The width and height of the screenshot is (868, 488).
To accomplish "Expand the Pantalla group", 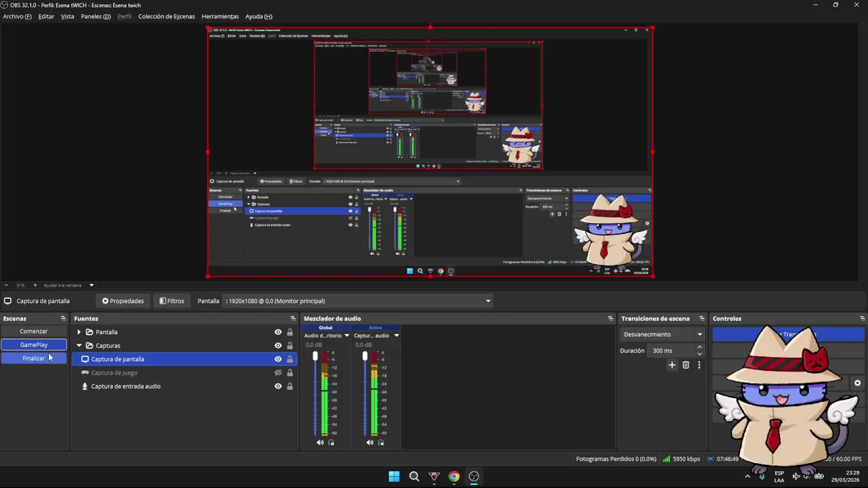I will 79,332.
